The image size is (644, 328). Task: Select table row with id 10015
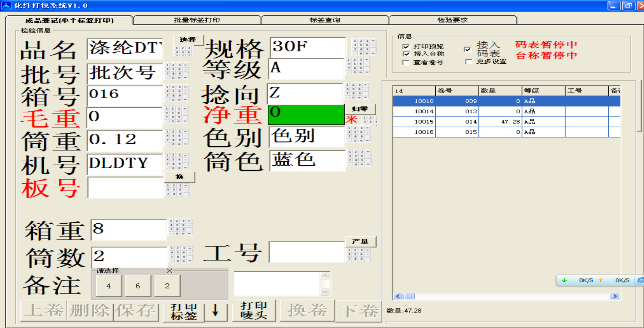point(507,122)
